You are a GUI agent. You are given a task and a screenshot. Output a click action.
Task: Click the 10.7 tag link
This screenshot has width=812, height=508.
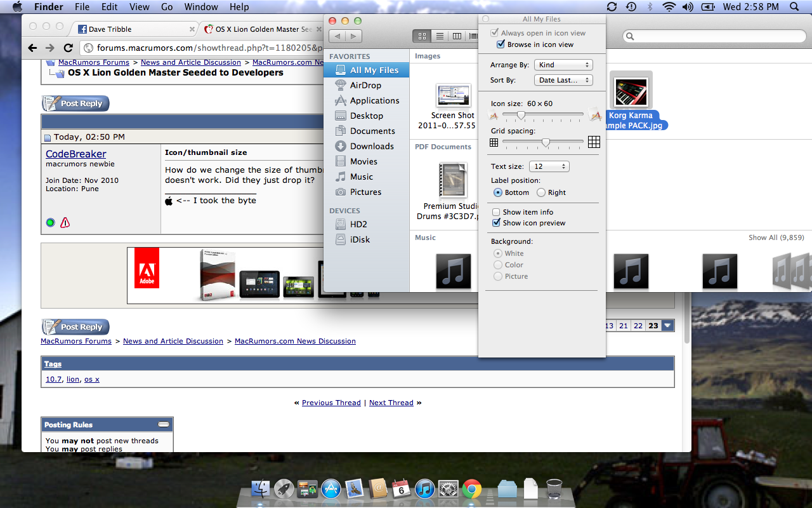click(x=54, y=379)
